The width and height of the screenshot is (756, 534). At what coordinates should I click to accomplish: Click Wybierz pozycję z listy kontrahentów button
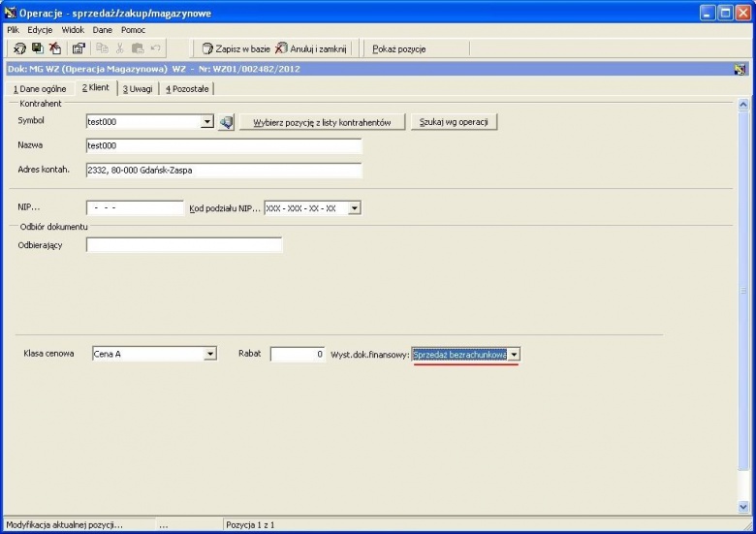(322, 122)
